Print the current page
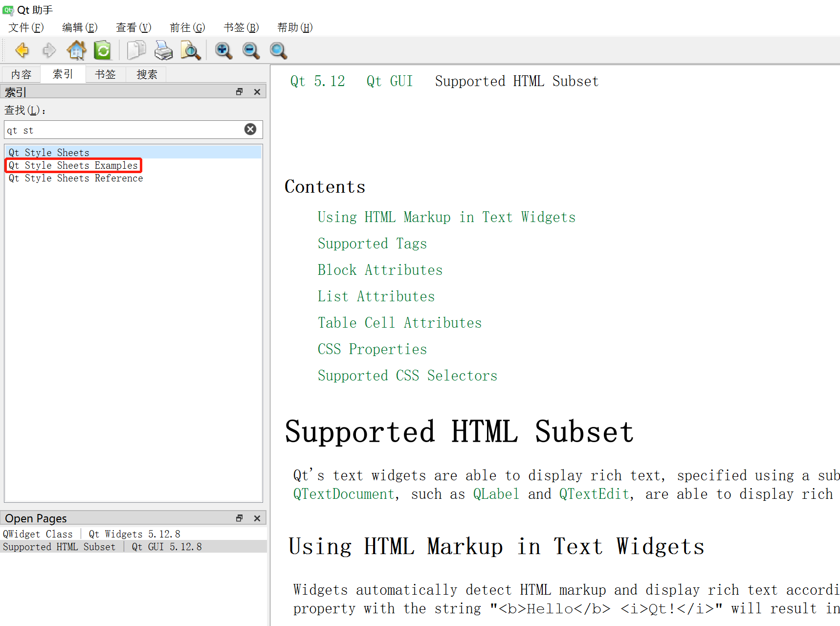This screenshot has width=840, height=626. pos(163,50)
